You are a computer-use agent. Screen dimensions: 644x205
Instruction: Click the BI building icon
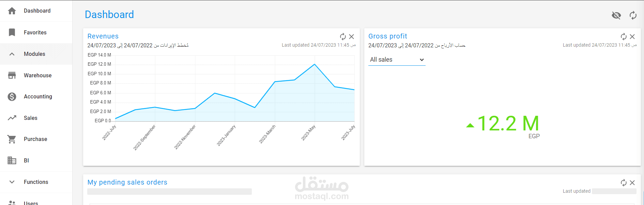click(x=12, y=160)
